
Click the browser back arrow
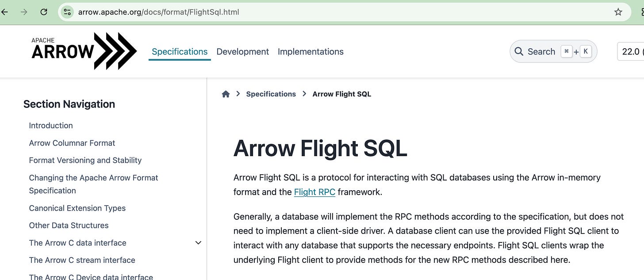pyautogui.click(x=4, y=12)
